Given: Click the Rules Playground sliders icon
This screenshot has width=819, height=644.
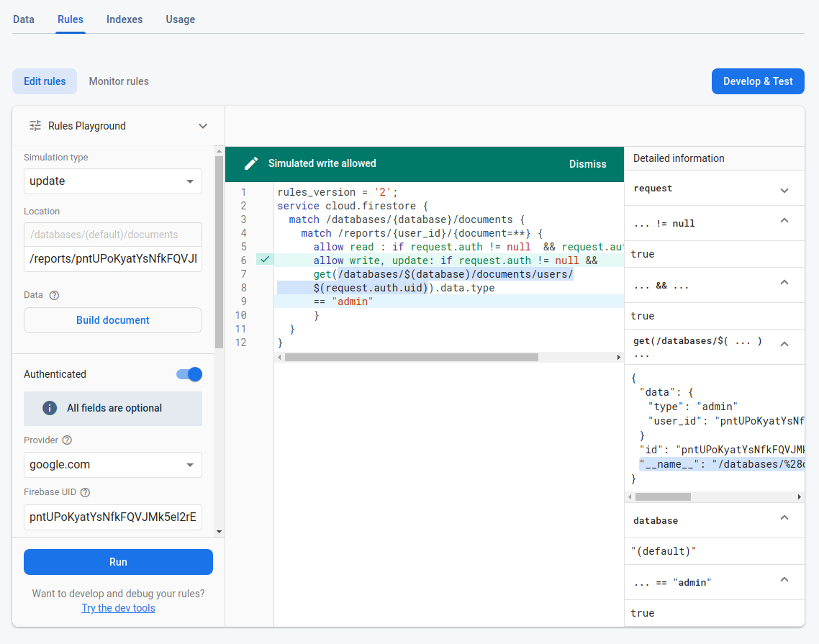Looking at the screenshot, I should click(x=35, y=125).
